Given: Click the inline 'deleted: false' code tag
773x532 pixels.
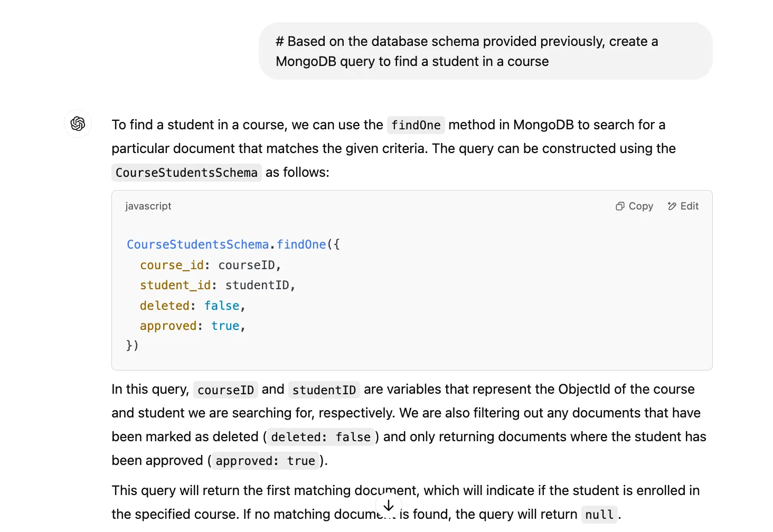Looking at the screenshot, I should point(320,437).
